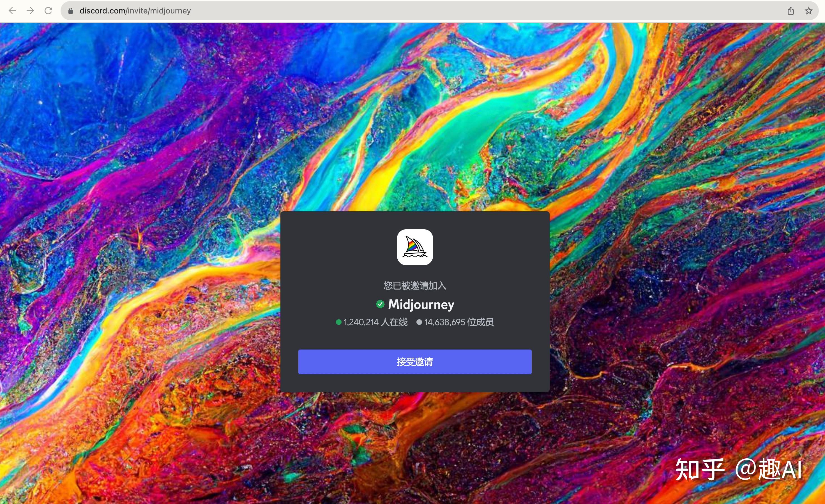Bookmark this page with the star icon
The image size is (825, 504).
[808, 11]
